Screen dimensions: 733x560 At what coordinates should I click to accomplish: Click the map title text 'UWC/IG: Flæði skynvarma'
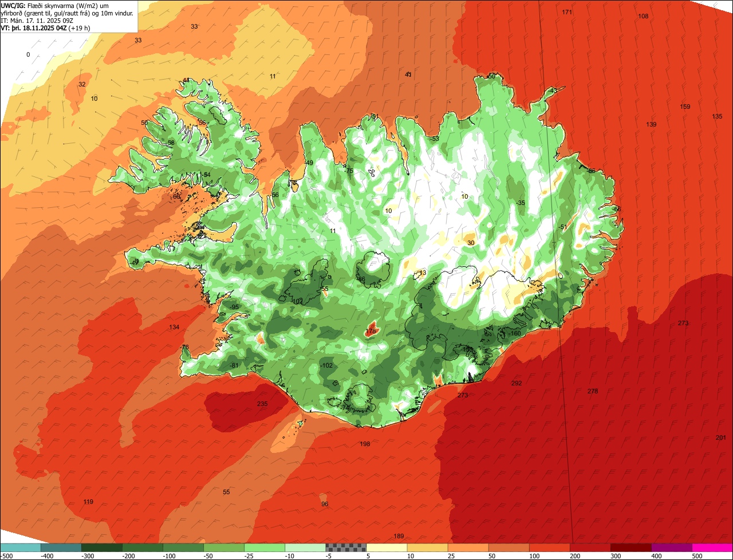[x=38, y=6]
